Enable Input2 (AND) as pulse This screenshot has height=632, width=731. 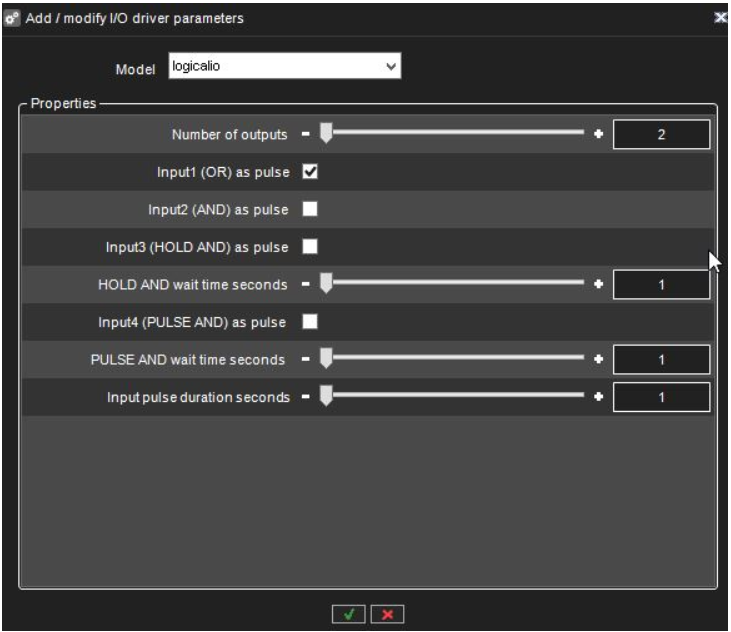310,209
